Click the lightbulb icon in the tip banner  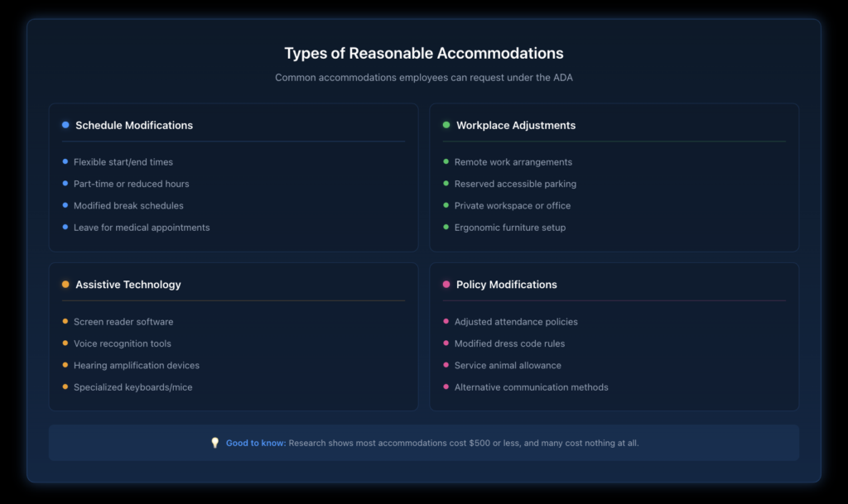tap(214, 443)
